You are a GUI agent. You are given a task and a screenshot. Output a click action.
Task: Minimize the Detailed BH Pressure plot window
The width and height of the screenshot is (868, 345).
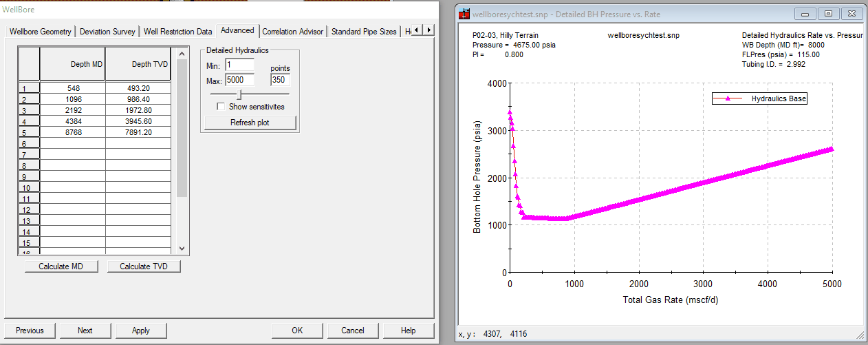pyautogui.click(x=807, y=13)
